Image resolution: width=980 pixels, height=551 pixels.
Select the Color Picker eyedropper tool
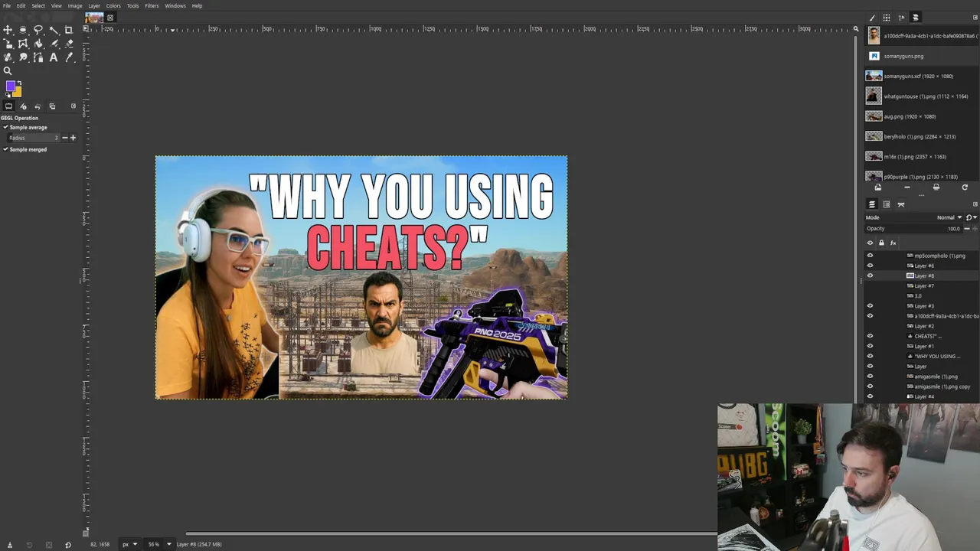click(x=68, y=57)
